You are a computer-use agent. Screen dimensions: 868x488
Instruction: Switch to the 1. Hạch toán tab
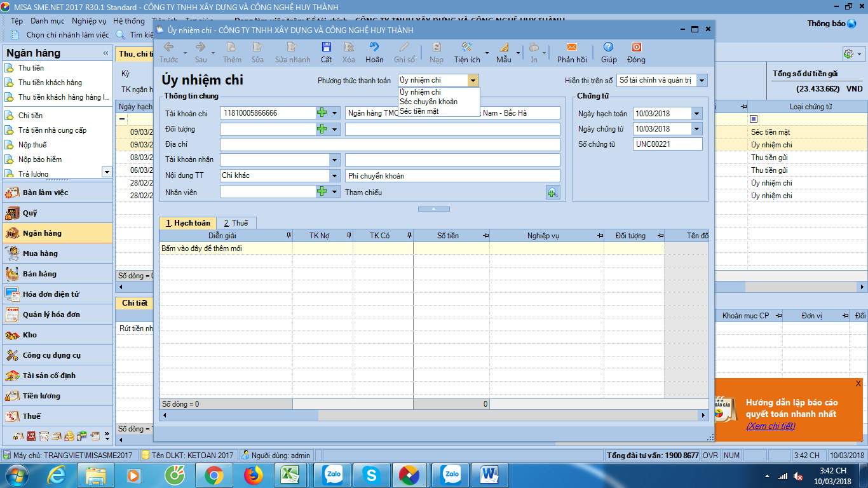click(x=187, y=223)
